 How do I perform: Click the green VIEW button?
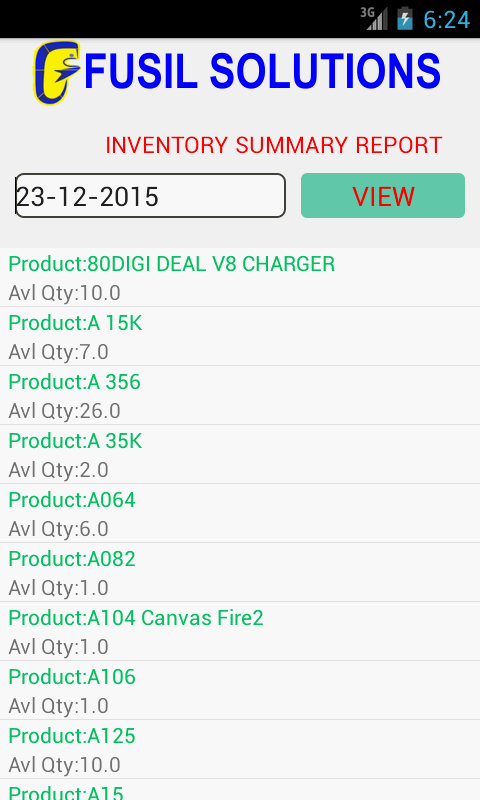click(x=383, y=195)
